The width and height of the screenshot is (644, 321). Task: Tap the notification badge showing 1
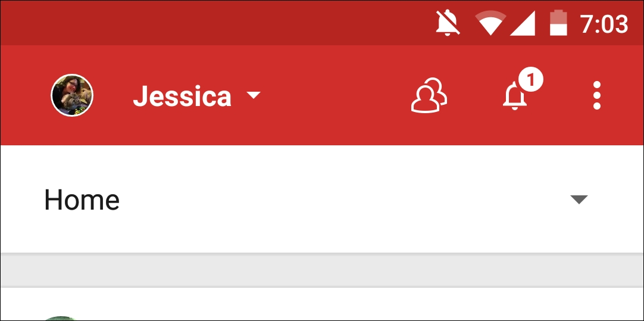pos(531,80)
